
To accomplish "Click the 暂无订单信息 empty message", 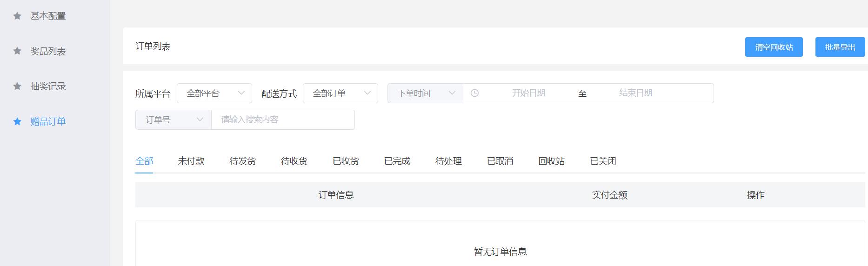I will pyautogui.click(x=500, y=252).
